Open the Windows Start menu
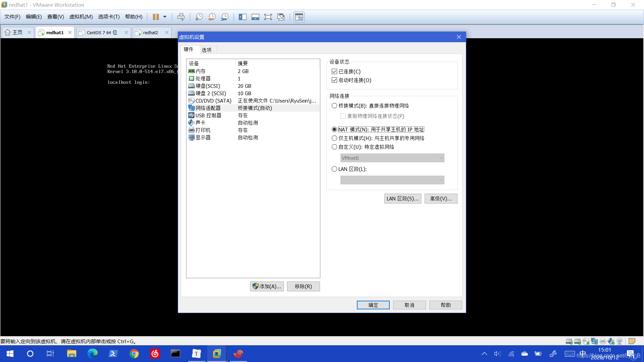 pyautogui.click(x=10, y=354)
